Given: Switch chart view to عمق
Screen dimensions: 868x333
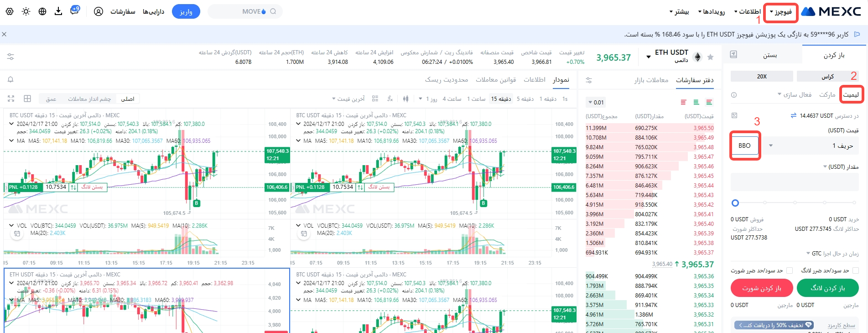Looking at the screenshot, I should click(51, 99).
